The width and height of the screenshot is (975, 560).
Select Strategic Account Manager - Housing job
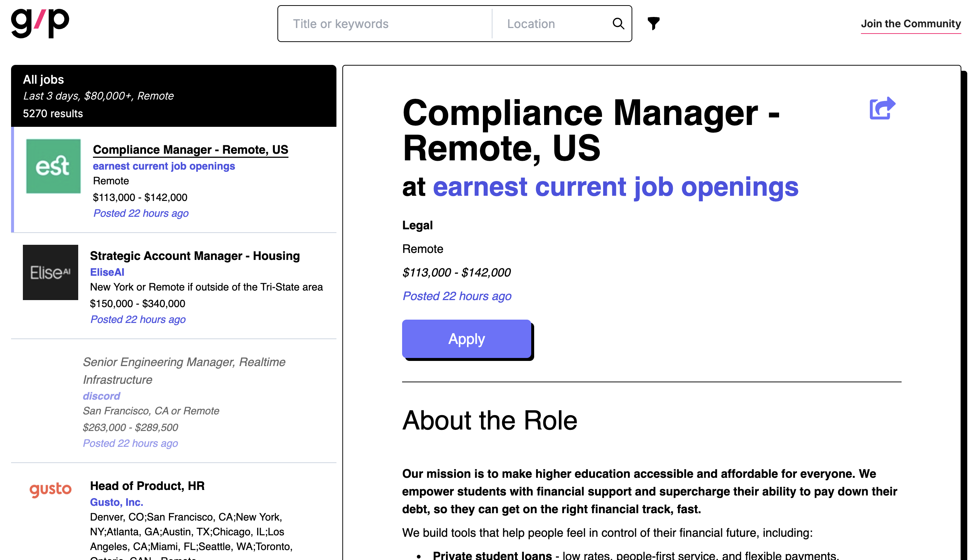tap(195, 256)
